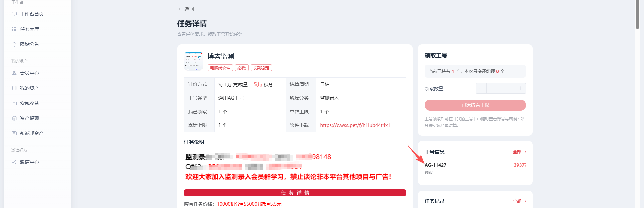Click the 会员中心 person icon
This screenshot has width=644, height=208.
14,73
